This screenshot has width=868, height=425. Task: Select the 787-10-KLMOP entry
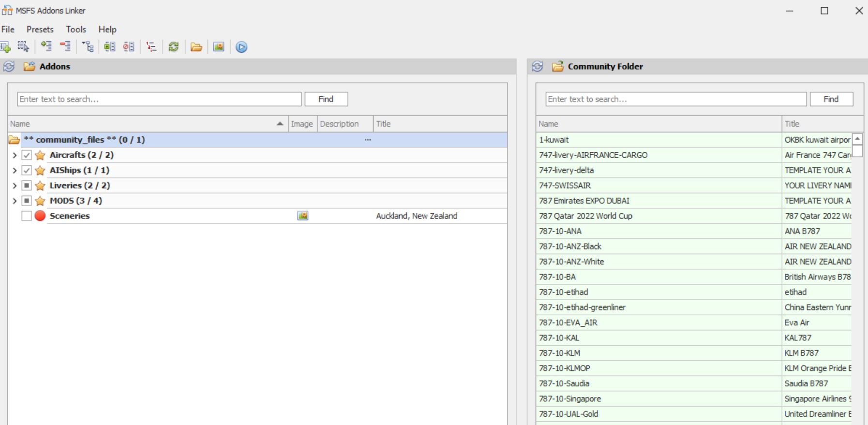pyautogui.click(x=658, y=368)
